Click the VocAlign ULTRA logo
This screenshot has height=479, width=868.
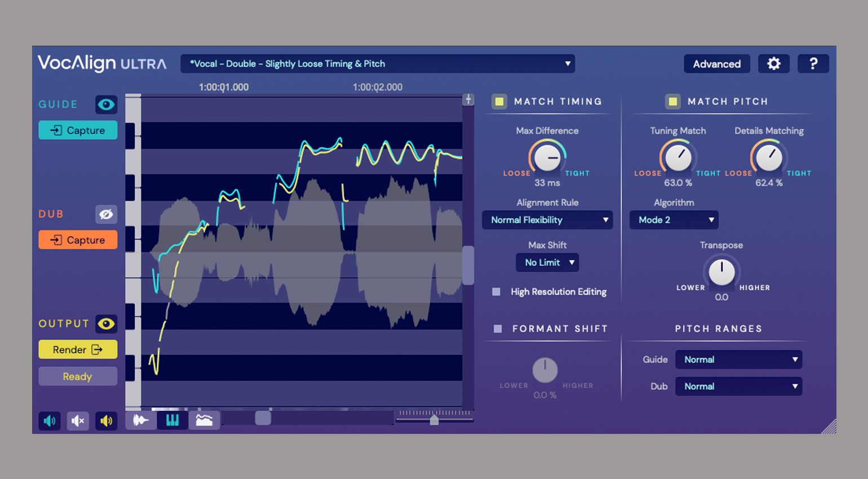tap(102, 63)
